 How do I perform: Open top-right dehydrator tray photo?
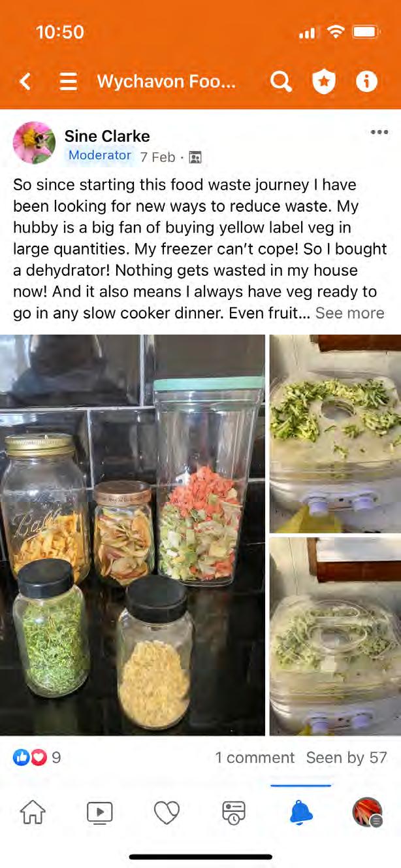coord(336,434)
